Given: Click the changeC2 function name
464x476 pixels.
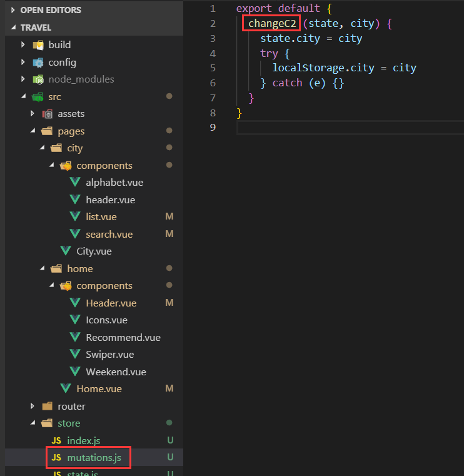Looking at the screenshot, I should click(272, 23).
